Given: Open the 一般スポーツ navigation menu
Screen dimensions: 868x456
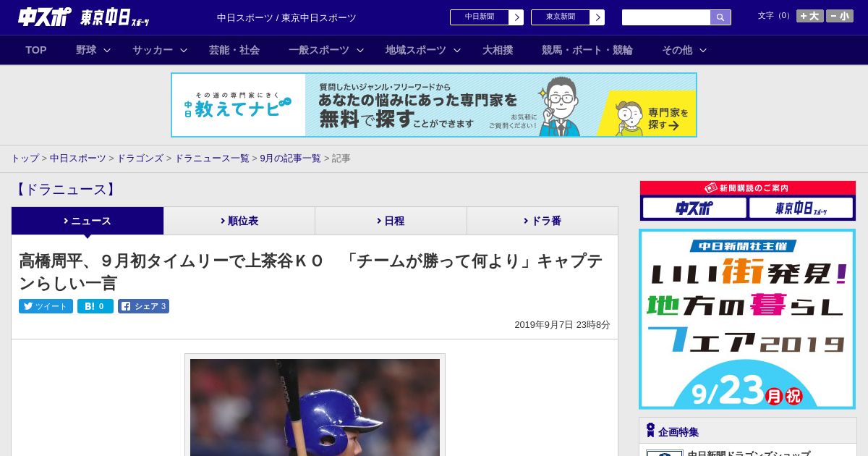Looking at the screenshot, I should [x=319, y=50].
